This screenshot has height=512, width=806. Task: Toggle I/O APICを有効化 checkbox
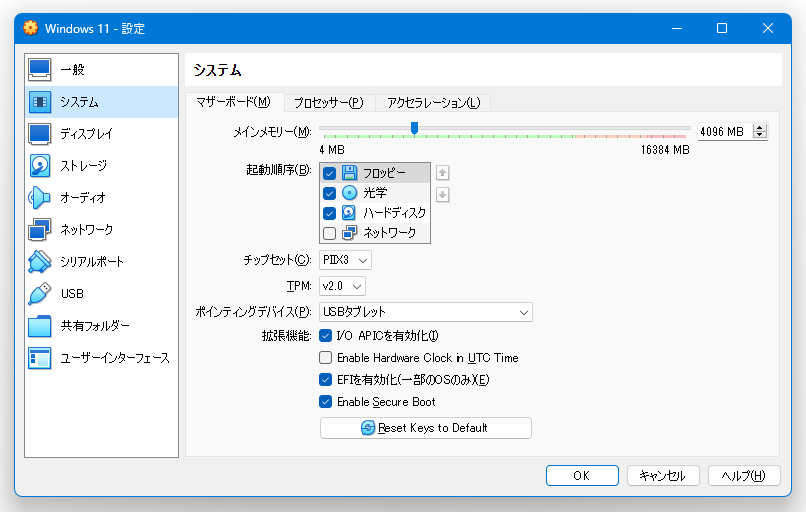(325, 336)
